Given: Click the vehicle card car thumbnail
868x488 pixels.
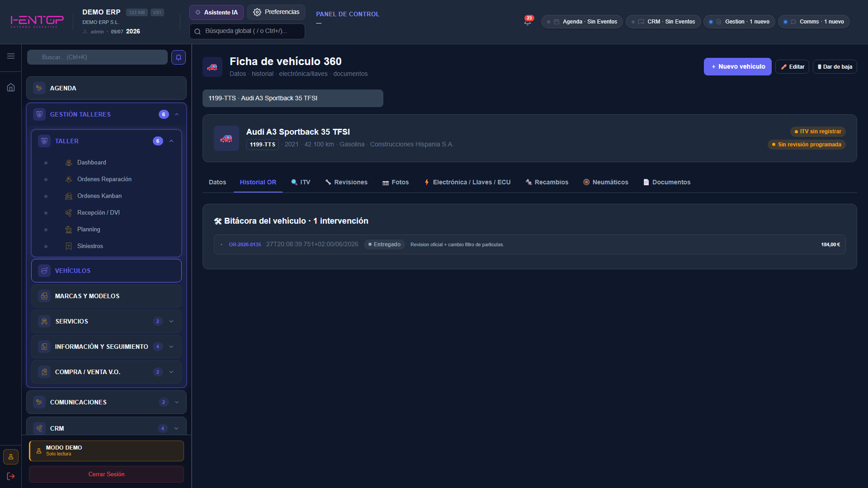Looking at the screenshot, I should click(x=226, y=138).
